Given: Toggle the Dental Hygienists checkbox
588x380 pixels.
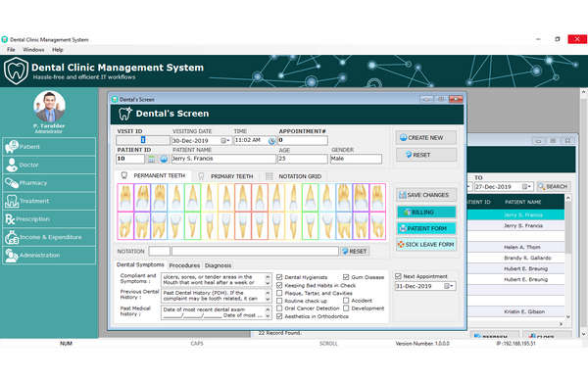Looking at the screenshot, I should tap(279, 277).
